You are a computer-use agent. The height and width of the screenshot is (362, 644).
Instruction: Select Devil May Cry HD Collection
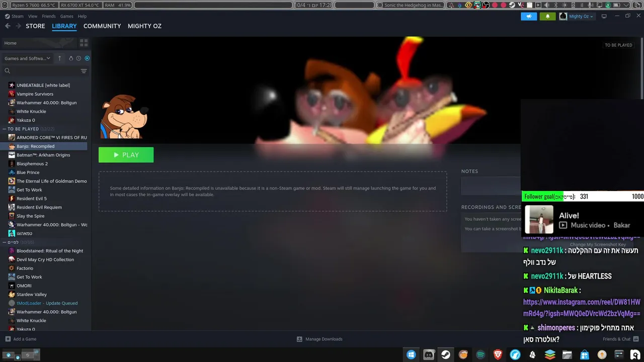tap(45, 259)
